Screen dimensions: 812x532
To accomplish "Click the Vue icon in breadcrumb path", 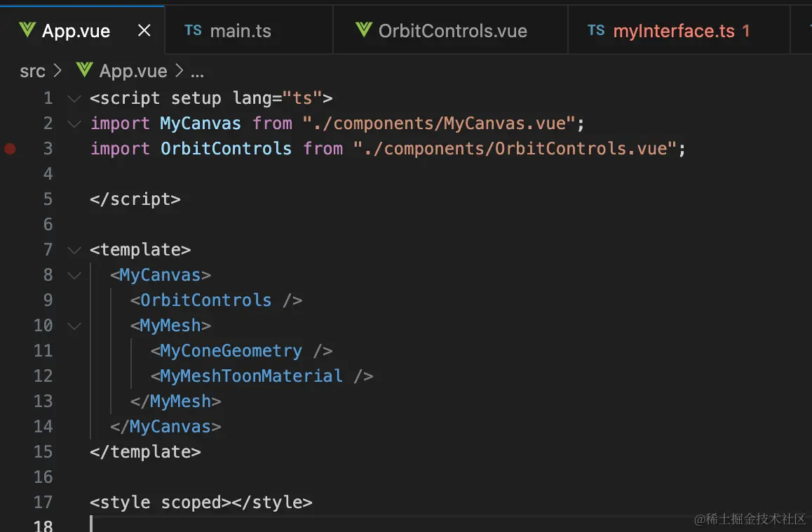I will [84, 70].
